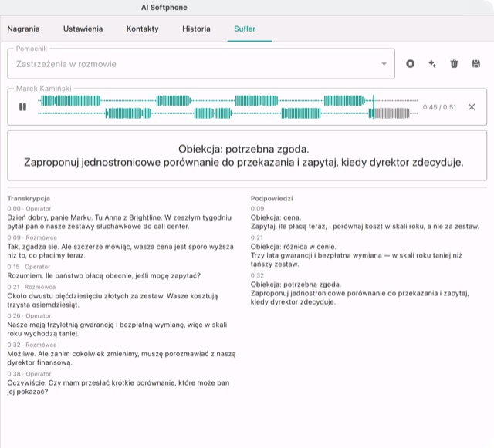Click the AI sparkle suggestions icon
The width and height of the screenshot is (494, 448).
(x=432, y=64)
